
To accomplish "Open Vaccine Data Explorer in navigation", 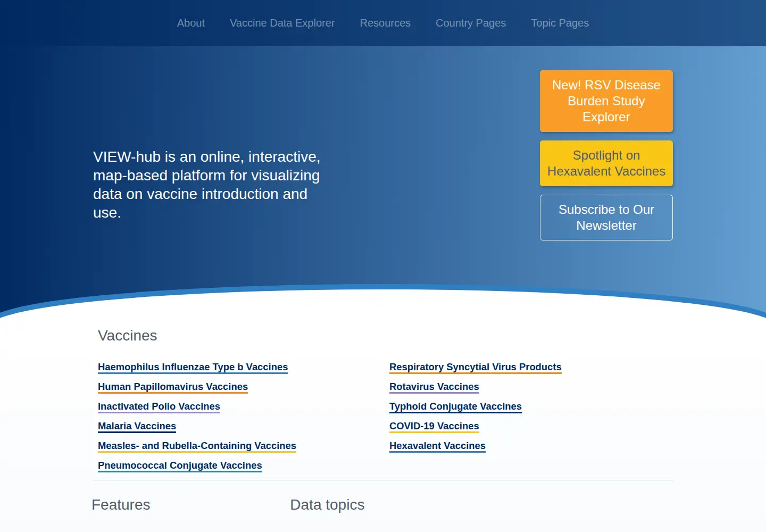I will coord(282,23).
